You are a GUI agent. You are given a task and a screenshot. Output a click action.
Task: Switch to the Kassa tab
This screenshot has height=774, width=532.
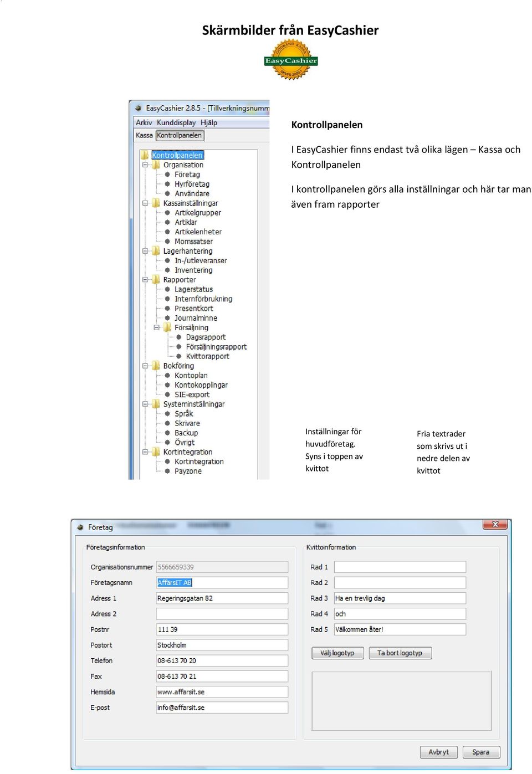(144, 135)
